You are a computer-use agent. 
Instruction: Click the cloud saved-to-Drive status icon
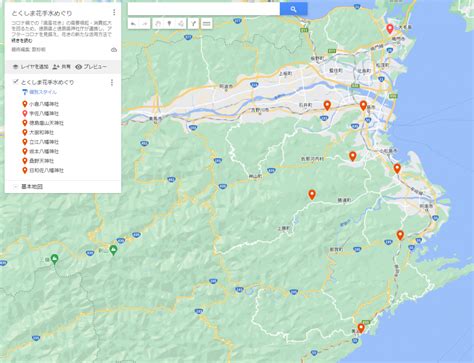pyautogui.click(x=114, y=50)
